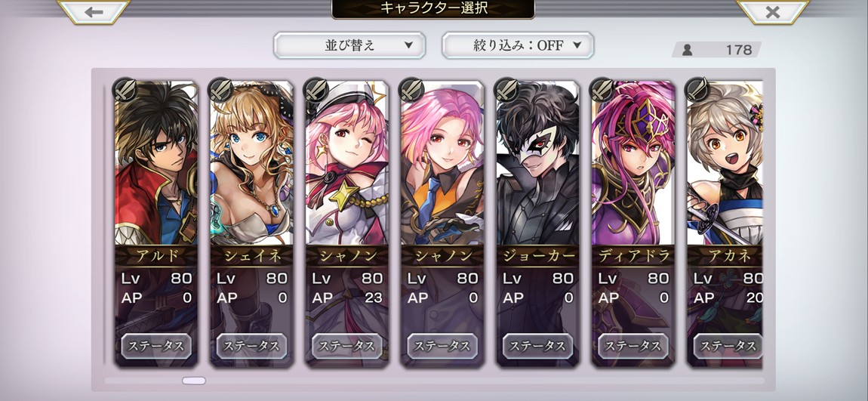Click the horizontal scrollbar handle below the cards
868x401 pixels.
coord(194,381)
